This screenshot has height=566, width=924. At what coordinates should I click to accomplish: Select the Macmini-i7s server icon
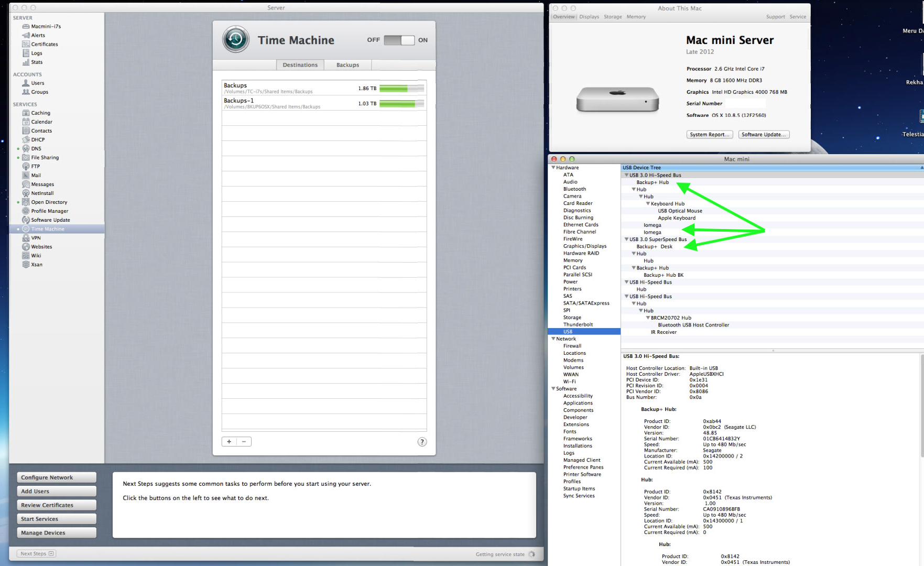tap(26, 26)
